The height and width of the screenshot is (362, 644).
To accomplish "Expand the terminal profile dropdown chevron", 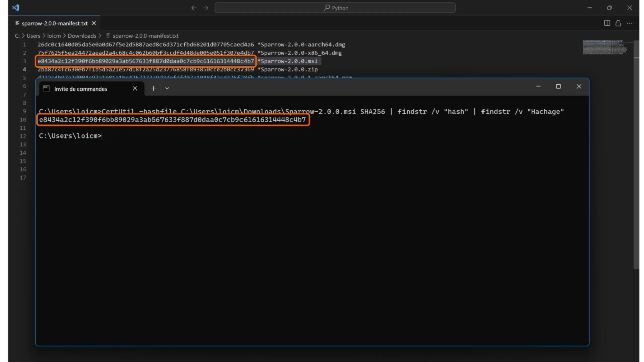I will tap(167, 88).
